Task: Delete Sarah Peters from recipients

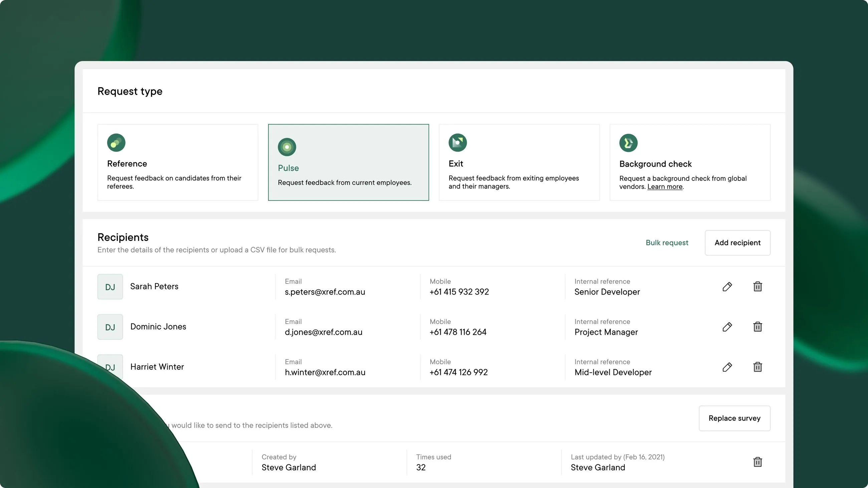Action: (757, 287)
